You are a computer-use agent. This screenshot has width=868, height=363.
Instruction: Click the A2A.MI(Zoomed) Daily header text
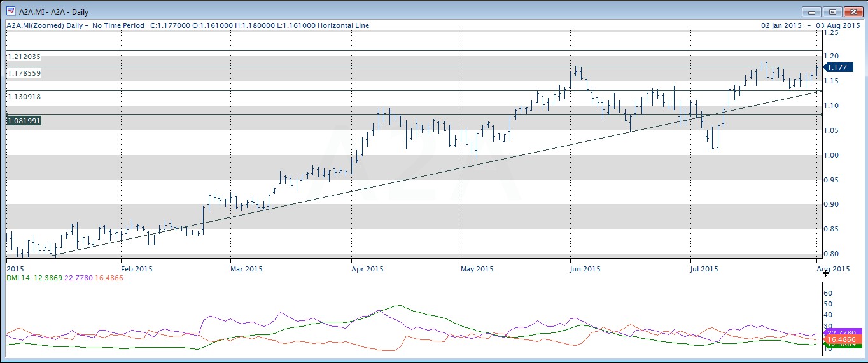tap(47, 25)
